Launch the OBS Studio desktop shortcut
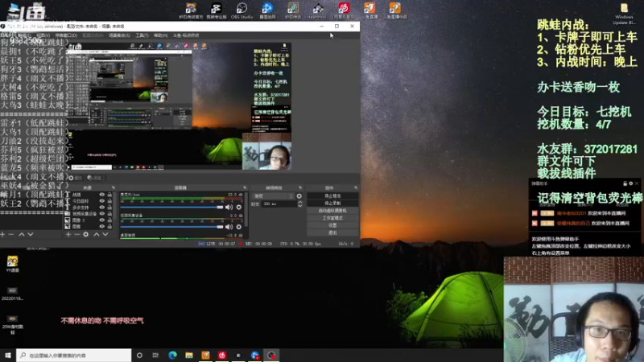The height and width of the screenshot is (362, 644). coord(242,10)
